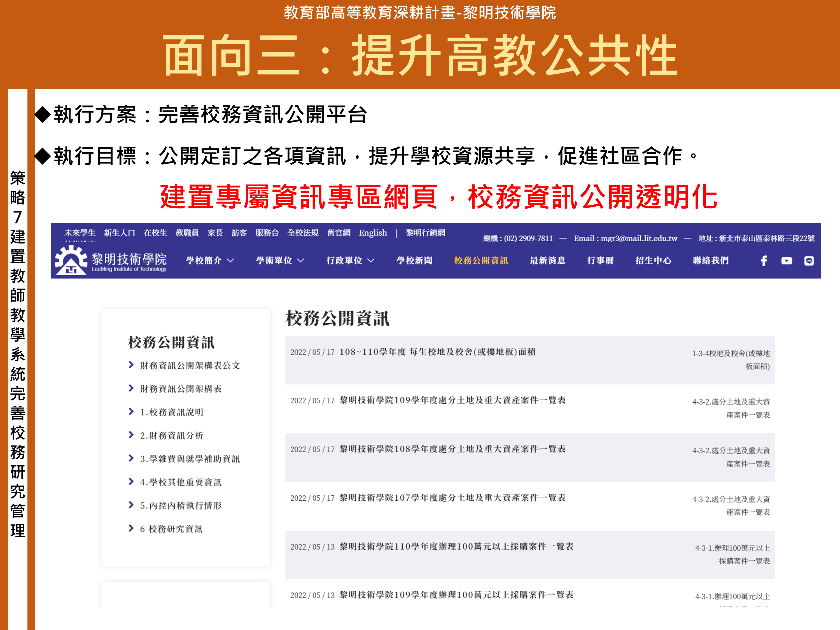
Task: Open the Facebook icon in the header
Action: (x=764, y=260)
